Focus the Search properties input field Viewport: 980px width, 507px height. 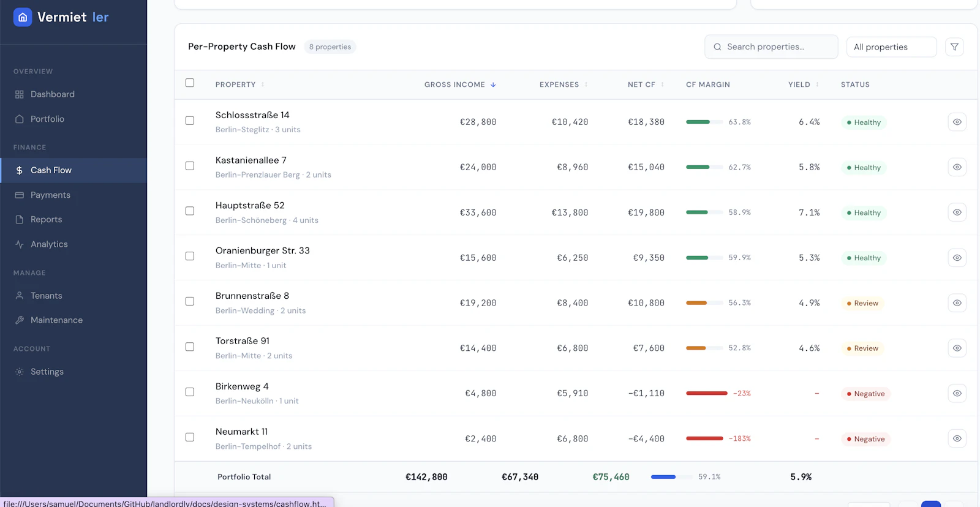771,47
